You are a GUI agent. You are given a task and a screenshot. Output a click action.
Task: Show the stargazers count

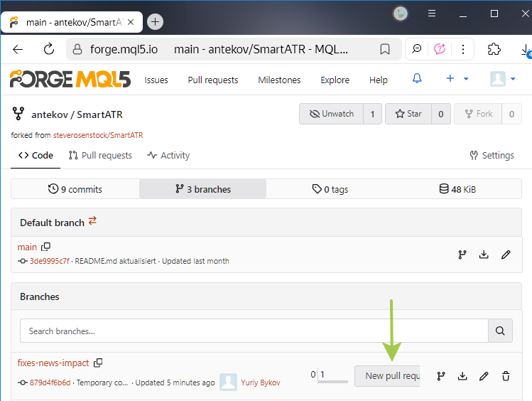coord(441,114)
